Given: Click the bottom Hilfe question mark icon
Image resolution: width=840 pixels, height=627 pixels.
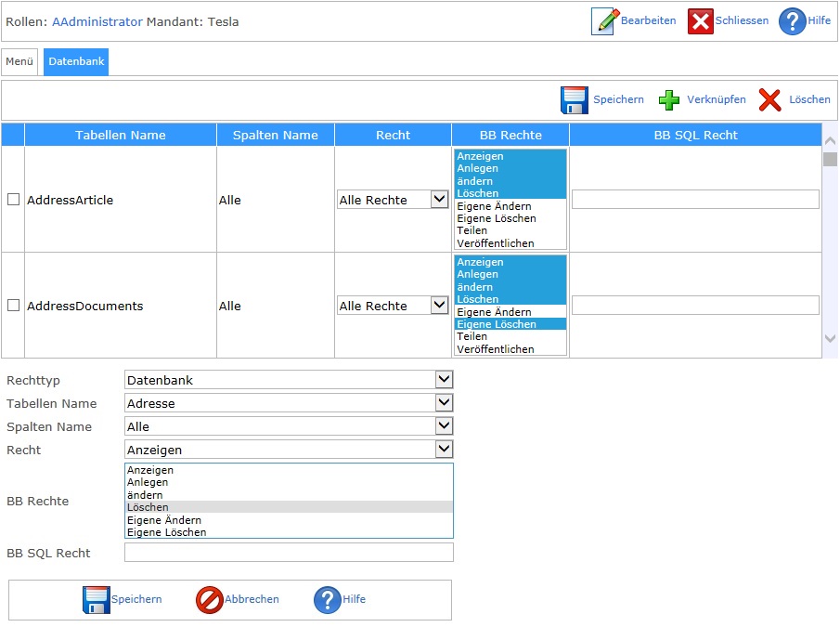Looking at the screenshot, I should [x=328, y=600].
